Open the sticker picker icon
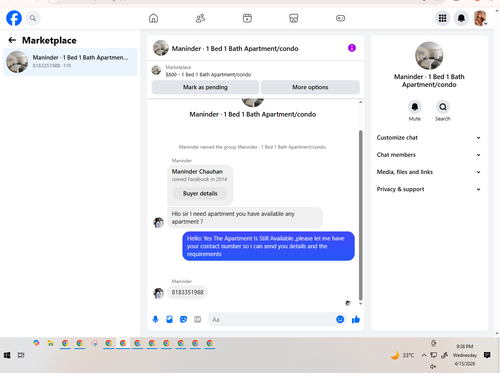This screenshot has width=500, height=373. coord(183,319)
